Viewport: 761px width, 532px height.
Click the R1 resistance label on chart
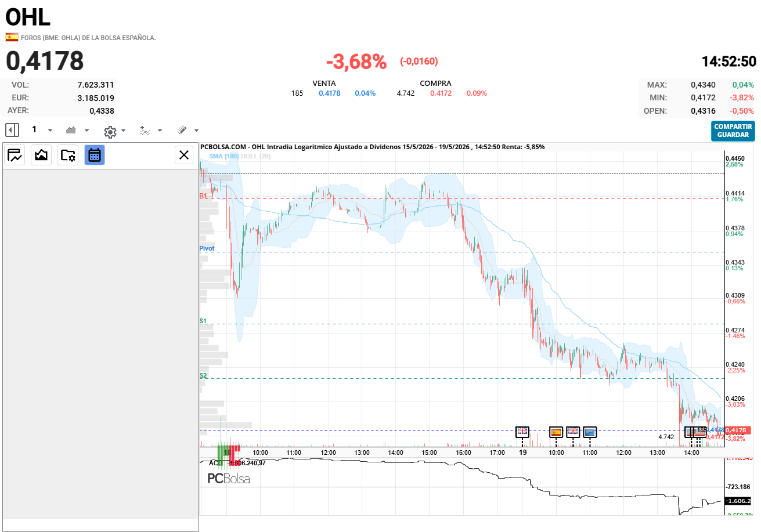click(203, 196)
